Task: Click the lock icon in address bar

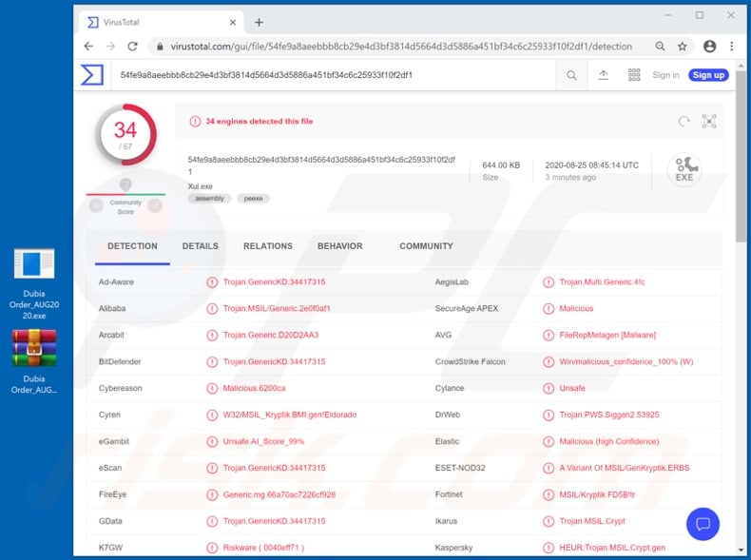Action: click(160, 47)
